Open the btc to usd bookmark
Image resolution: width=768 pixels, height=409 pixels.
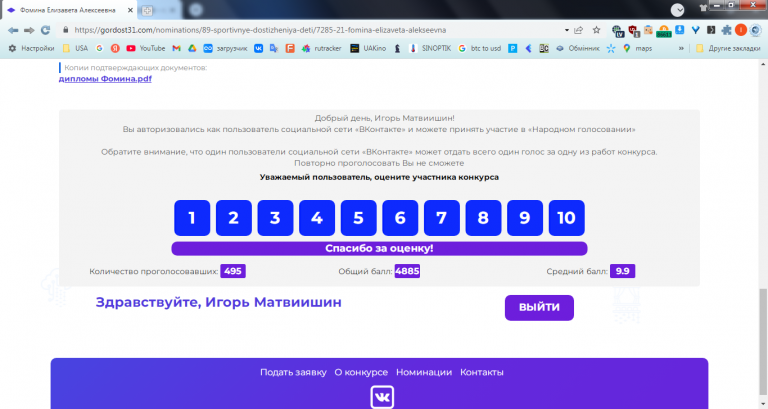(x=480, y=48)
